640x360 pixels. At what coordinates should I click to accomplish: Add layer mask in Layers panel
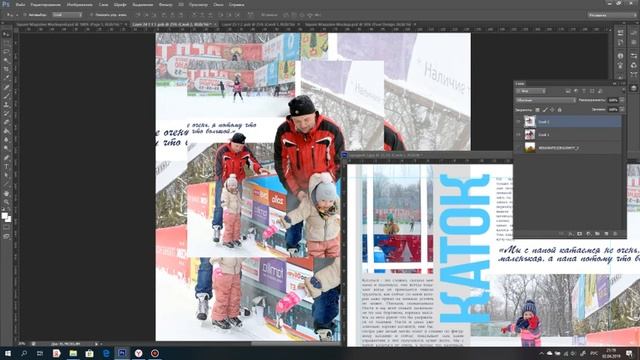tap(579, 233)
